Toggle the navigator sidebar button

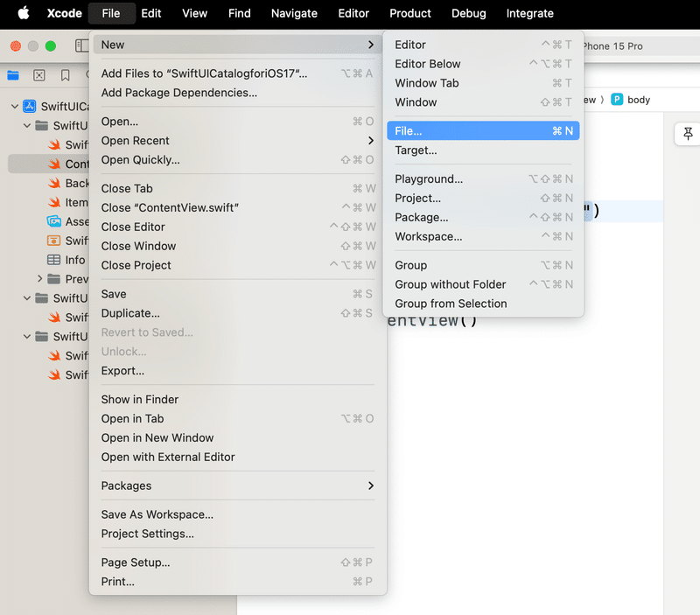[81, 45]
